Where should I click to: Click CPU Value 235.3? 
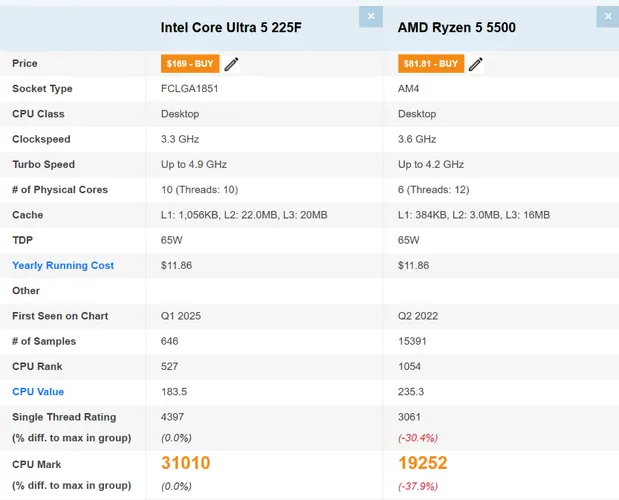[411, 391]
